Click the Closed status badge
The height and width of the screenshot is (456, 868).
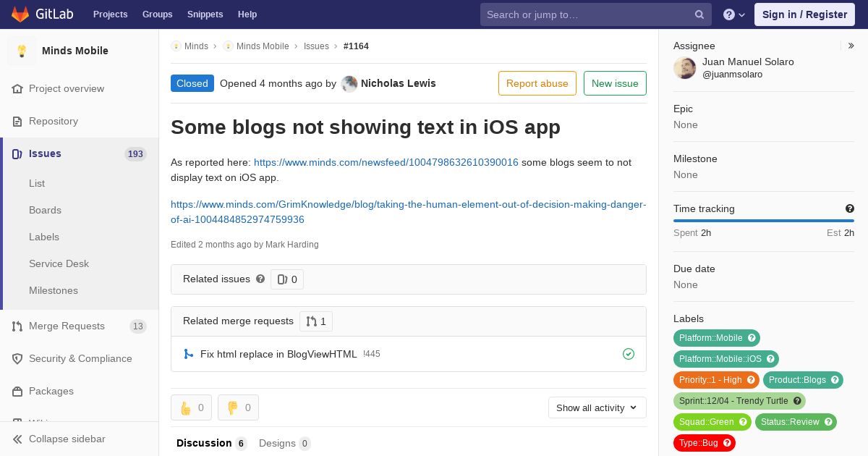pyautogui.click(x=192, y=83)
